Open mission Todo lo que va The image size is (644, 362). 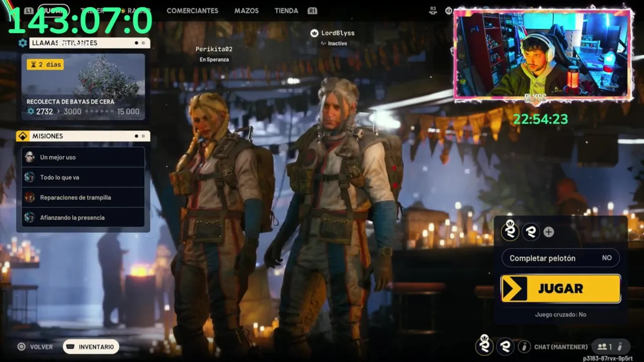coord(83,177)
